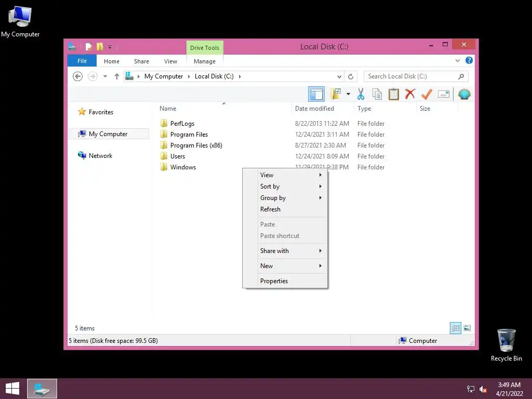Open View submenu in context menu

tap(285, 175)
